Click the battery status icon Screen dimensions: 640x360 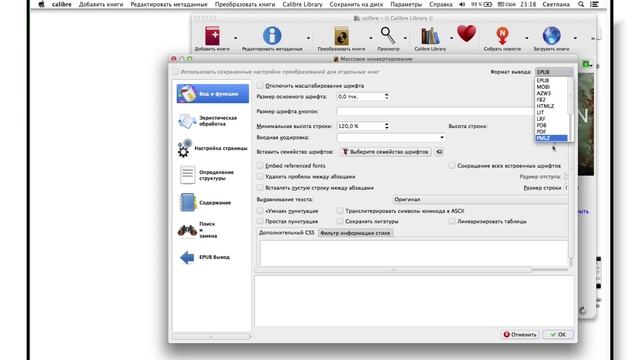click(x=487, y=4)
